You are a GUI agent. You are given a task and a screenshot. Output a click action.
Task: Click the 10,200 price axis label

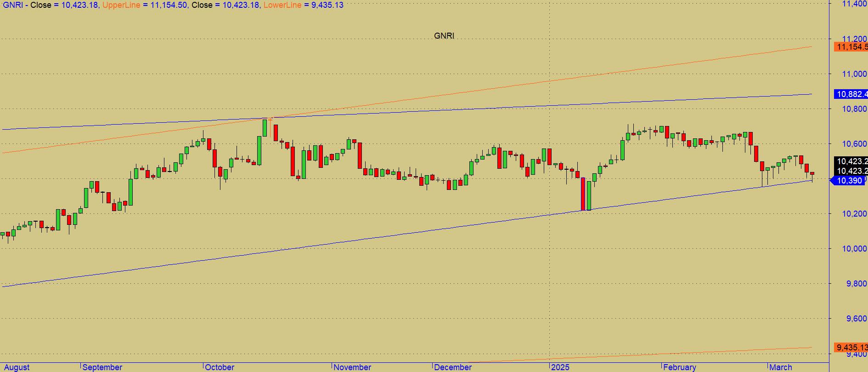pos(854,214)
